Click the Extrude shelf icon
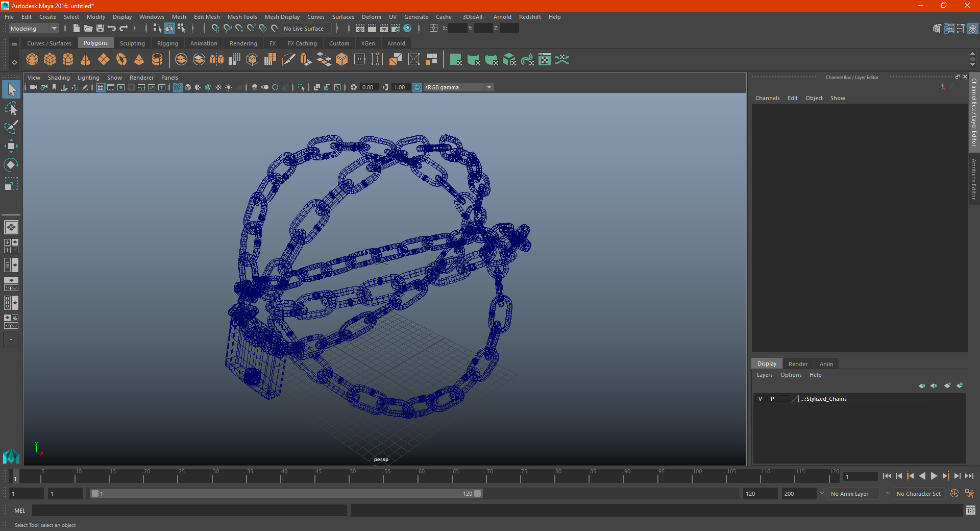Screen dimensions: 980x531 click(x=306, y=60)
